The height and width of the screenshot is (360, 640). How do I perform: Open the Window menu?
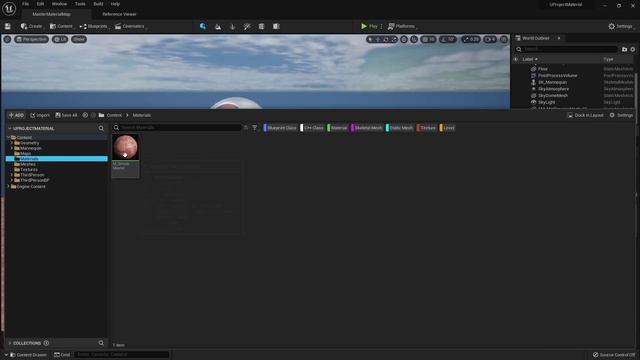point(59,4)
